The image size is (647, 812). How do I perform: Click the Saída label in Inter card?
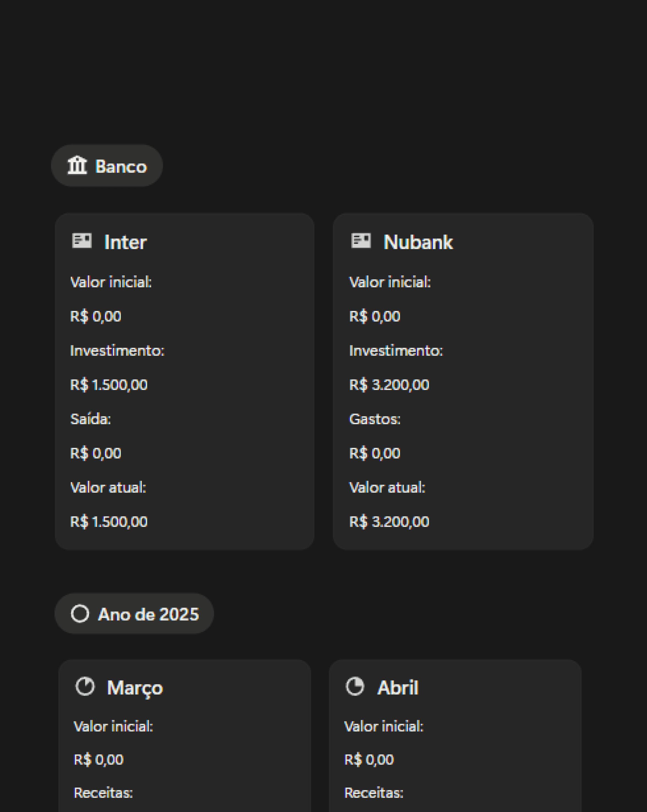click(90, 419)
